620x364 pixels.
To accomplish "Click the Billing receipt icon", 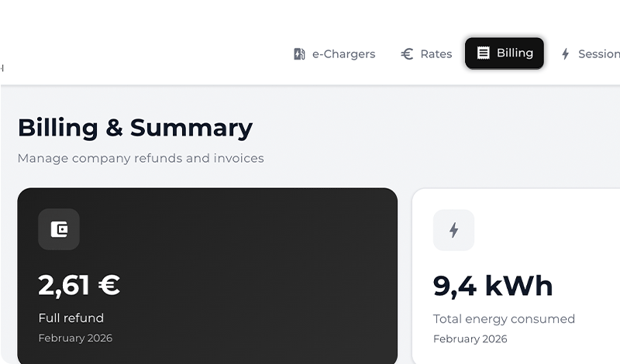I will click(484, 53).
